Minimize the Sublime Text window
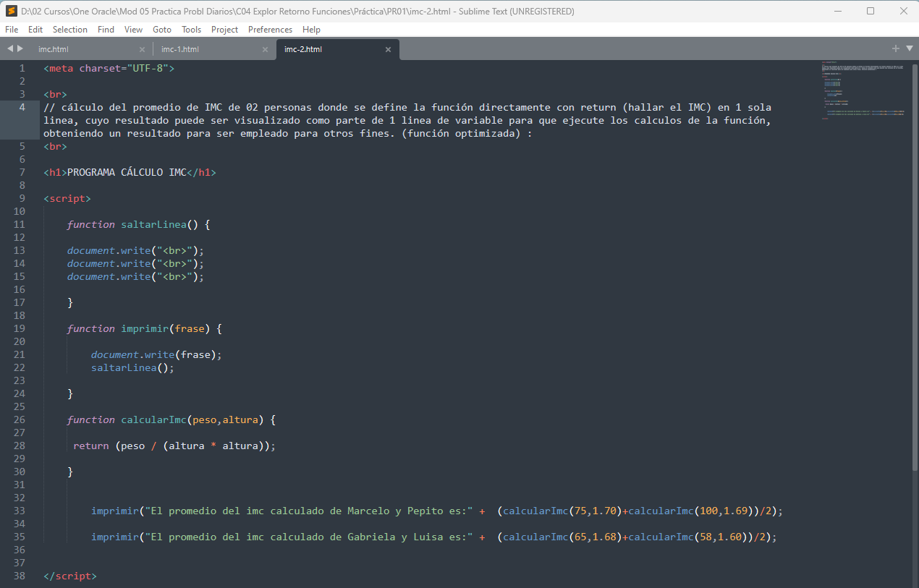 pos(838,11)
